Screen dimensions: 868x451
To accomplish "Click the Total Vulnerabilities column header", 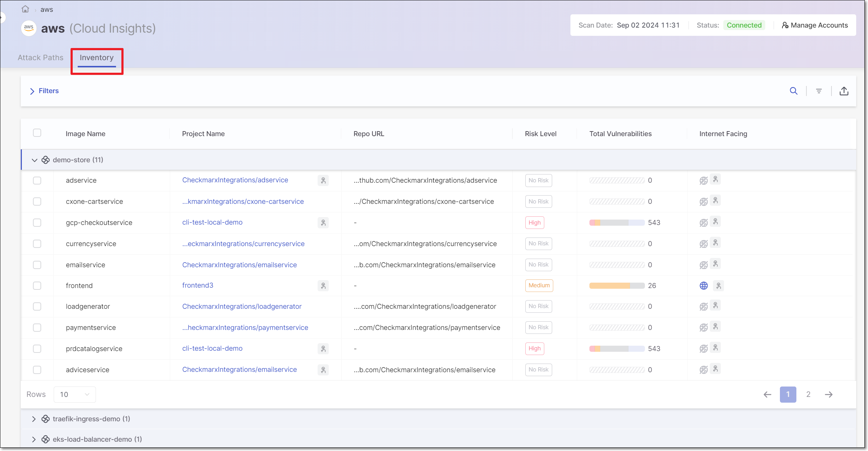I will (620, 134).
